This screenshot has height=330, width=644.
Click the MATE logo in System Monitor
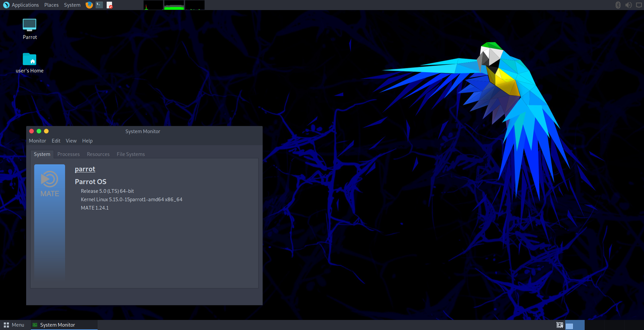[50, 184]
